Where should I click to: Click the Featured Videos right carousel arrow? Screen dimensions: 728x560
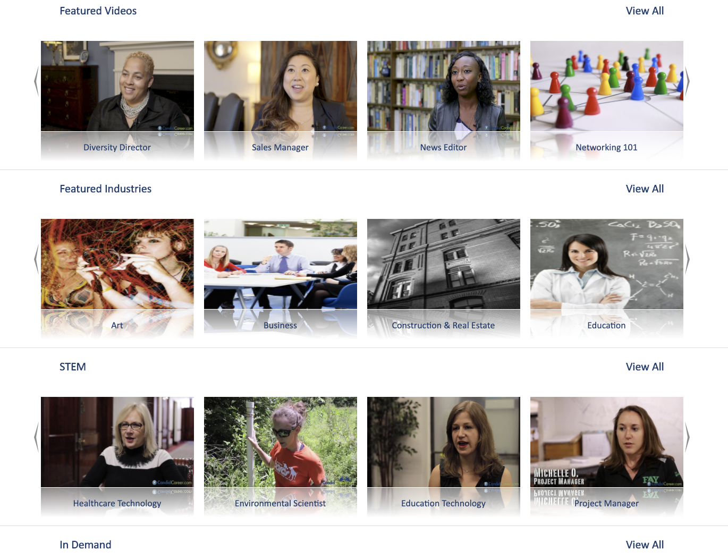(687, 81)
